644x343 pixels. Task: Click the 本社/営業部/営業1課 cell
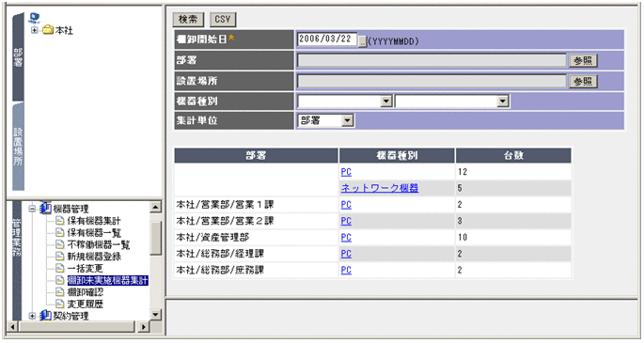click(257, 205)
